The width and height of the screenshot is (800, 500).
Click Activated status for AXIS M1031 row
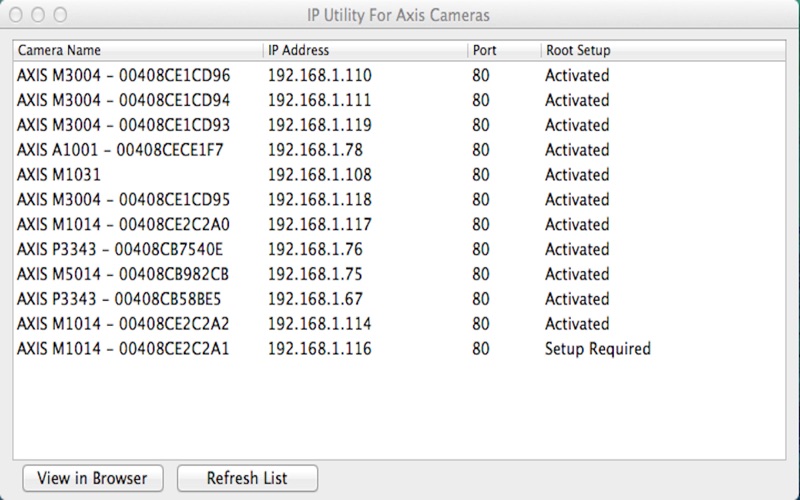click(x=577, y=175)
